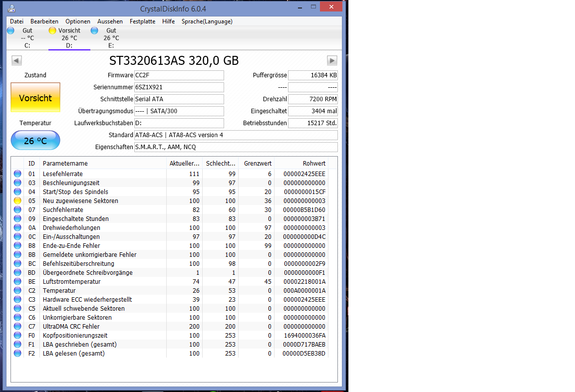Image resolution: width=575 pixels, height=392 pixels.
Task: Open the Bearbeiten menu
Action: click(44, 21)
